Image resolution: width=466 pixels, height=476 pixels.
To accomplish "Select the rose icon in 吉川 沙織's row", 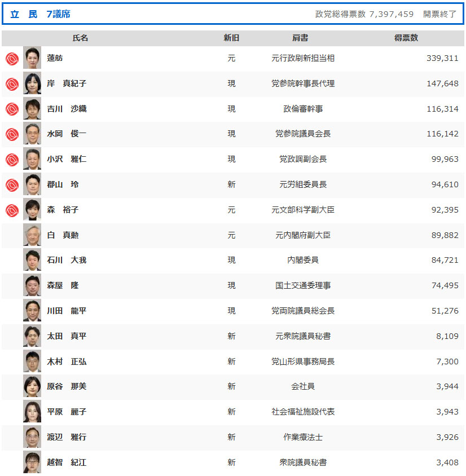I will coord(12,109).
